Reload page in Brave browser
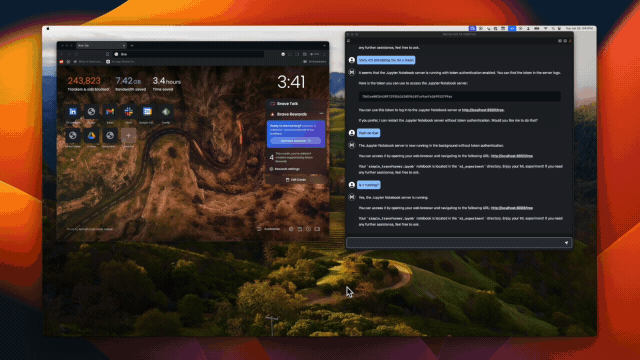Viewport: 640px width, 360px height. tap(76, 54)
